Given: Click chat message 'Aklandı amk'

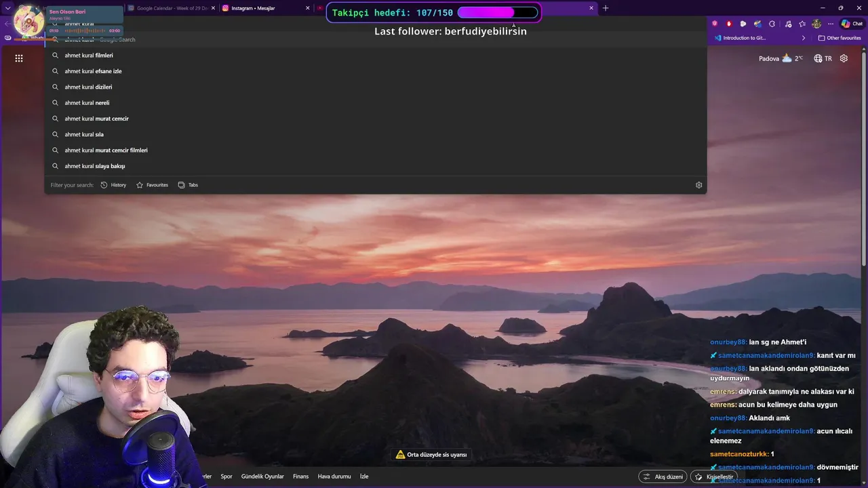Looking at the screenshot, I should (769, 418).
